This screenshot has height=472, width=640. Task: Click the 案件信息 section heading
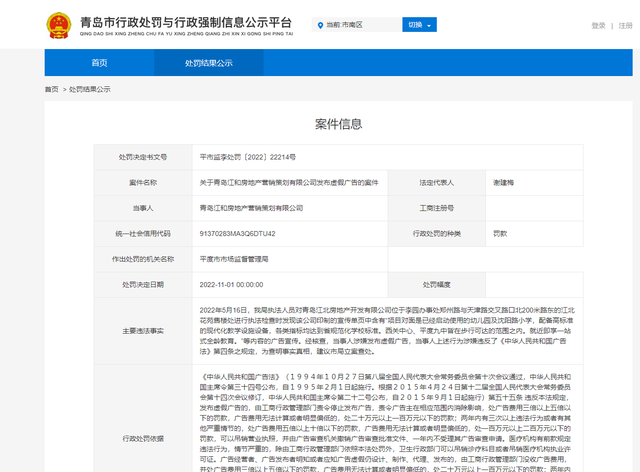(339, 124)
